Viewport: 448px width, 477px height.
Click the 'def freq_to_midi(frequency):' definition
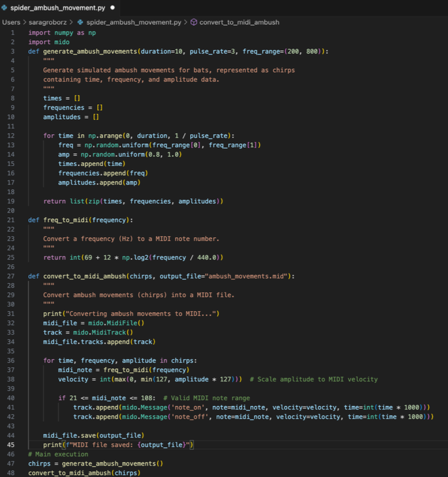pyautogui.click(x=81, y=220)
